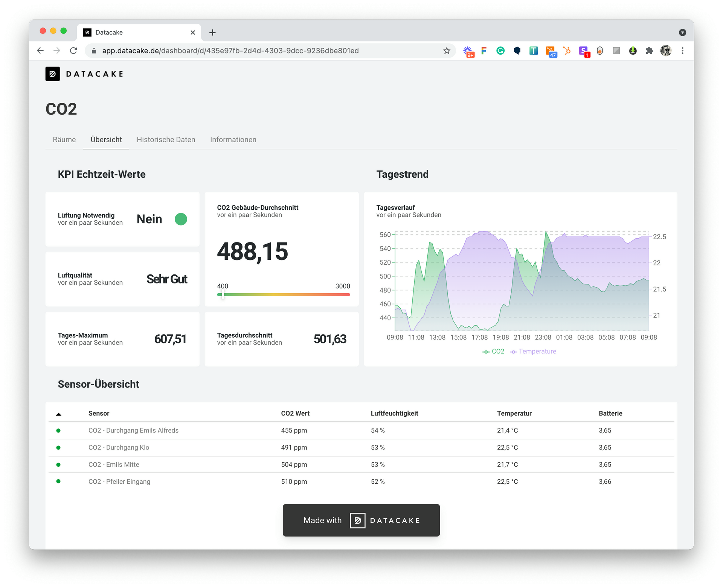723x588 pixels.
Task: Click the gray square extension icon
Action: coord(616,51)
